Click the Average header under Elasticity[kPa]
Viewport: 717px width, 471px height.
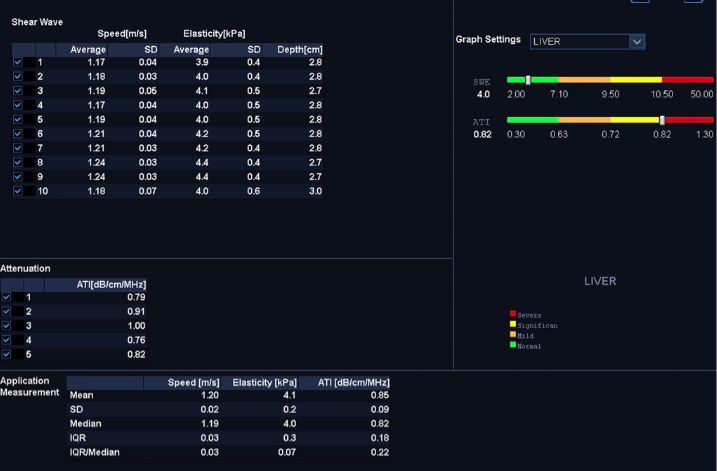191,49
